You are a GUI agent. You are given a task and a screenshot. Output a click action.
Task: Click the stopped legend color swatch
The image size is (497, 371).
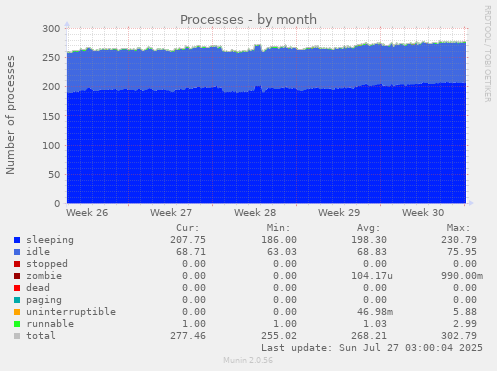pos(17,264)
